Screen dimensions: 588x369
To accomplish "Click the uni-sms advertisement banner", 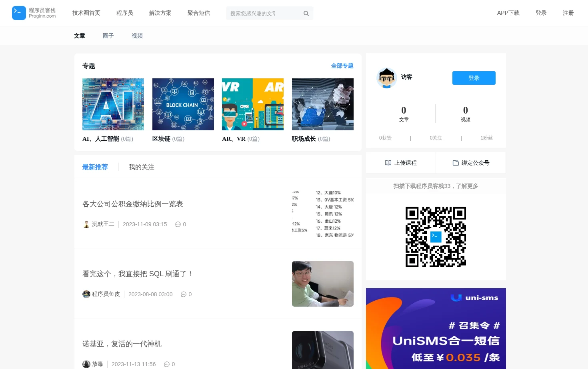I will (x=436, y=329).
